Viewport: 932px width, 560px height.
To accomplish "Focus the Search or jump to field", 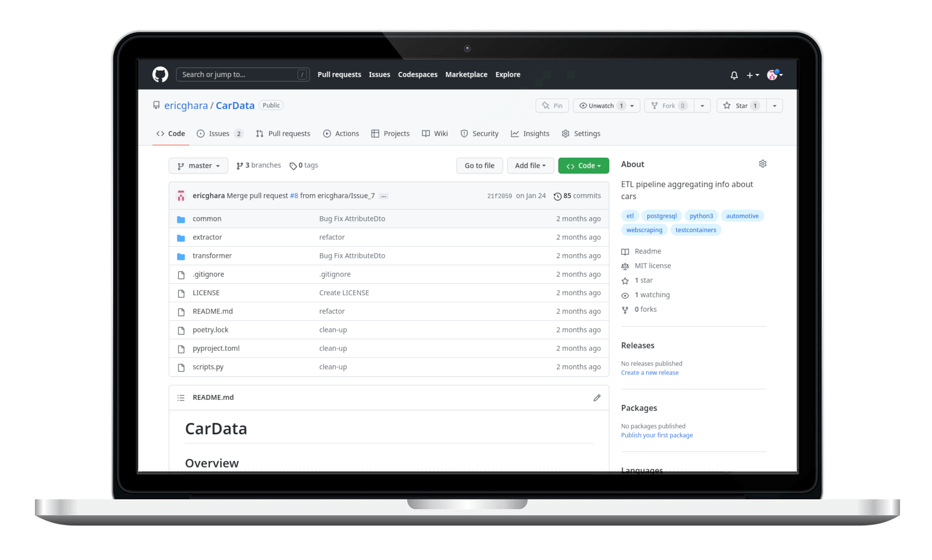I will pyautogui.click(x=243, y=75).
